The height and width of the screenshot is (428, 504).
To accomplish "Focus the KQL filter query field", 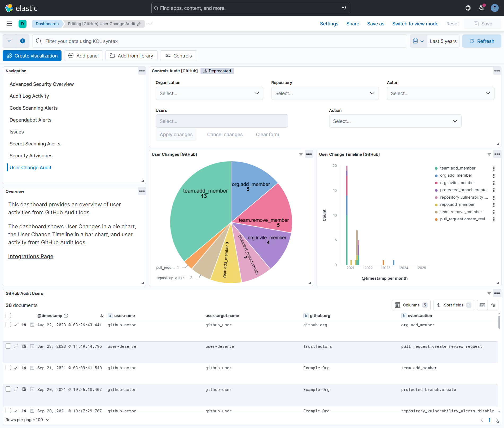I will (x=220, y=41).
